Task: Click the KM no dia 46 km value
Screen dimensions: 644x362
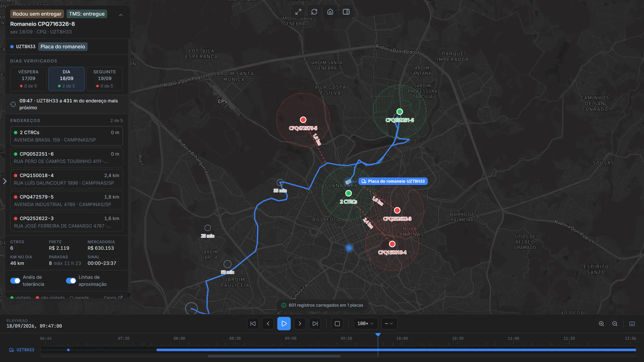Action: 17,263
